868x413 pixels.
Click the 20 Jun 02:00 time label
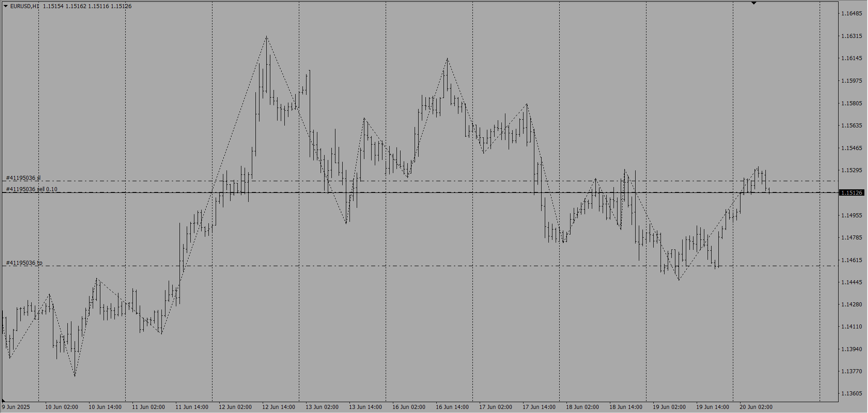pyautogui.click(x=756, y=407)
